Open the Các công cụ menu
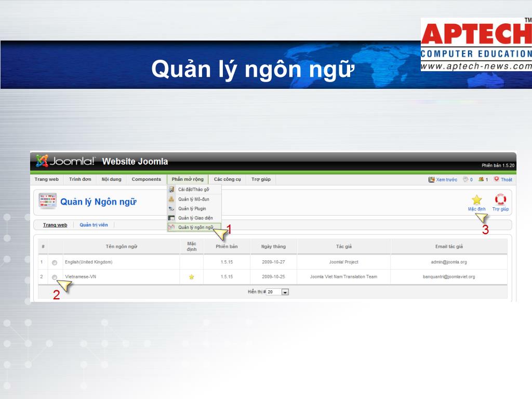Screen dimensions: 532x399 pos(228,179)
